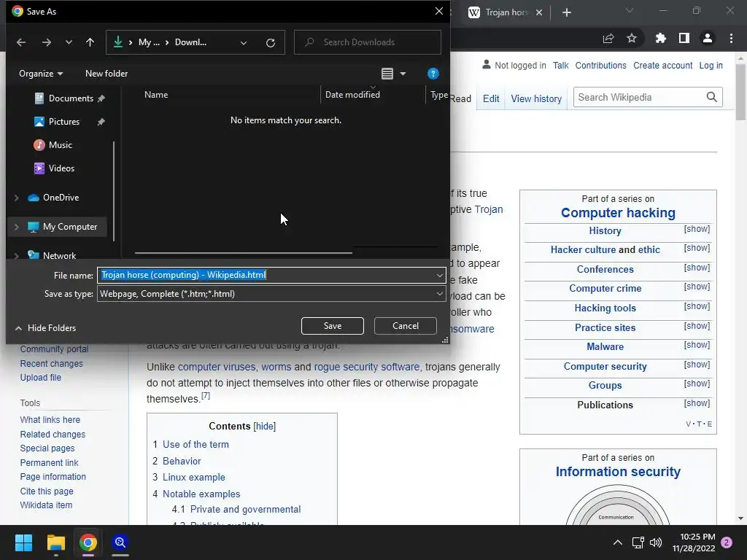Screen dimensions: 747x560
Task: Expand the OneDrive tree node
Action: (17, 198)
